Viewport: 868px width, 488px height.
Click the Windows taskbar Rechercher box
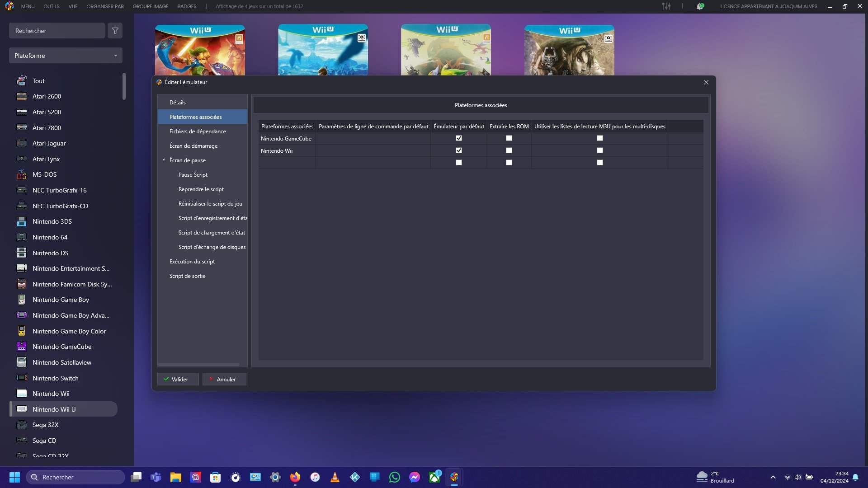(x=75, y=477)
